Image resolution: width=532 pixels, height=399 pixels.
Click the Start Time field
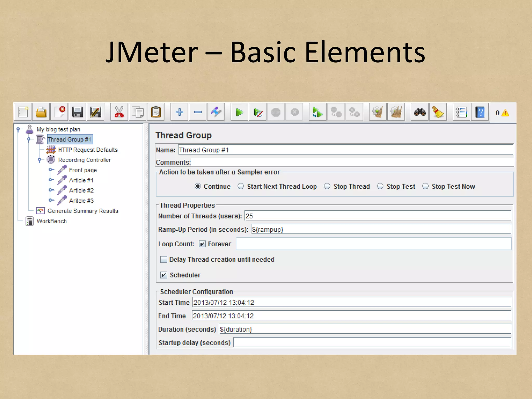point(352,302)
